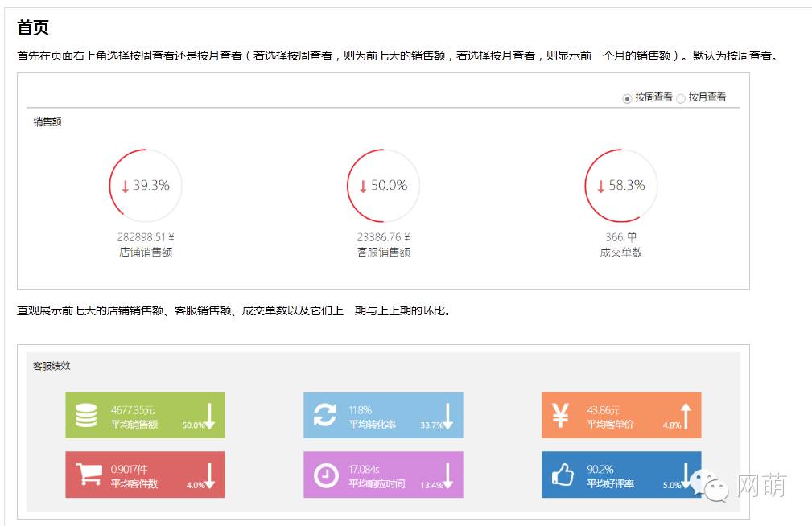Select the 按月查看 radio button
Viewport: 812px width, 526px height.
pyautogui.click(x=681, y=98)
